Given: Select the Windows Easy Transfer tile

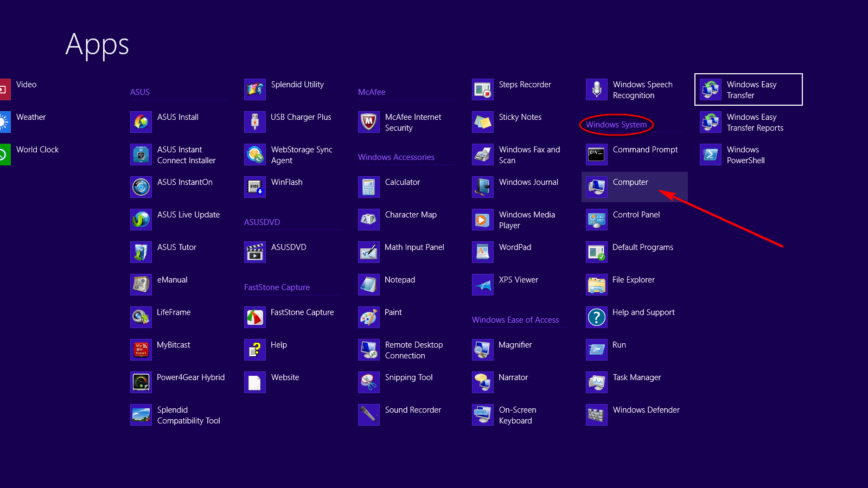Looking at the screenshot, I should tap(749, 89).
